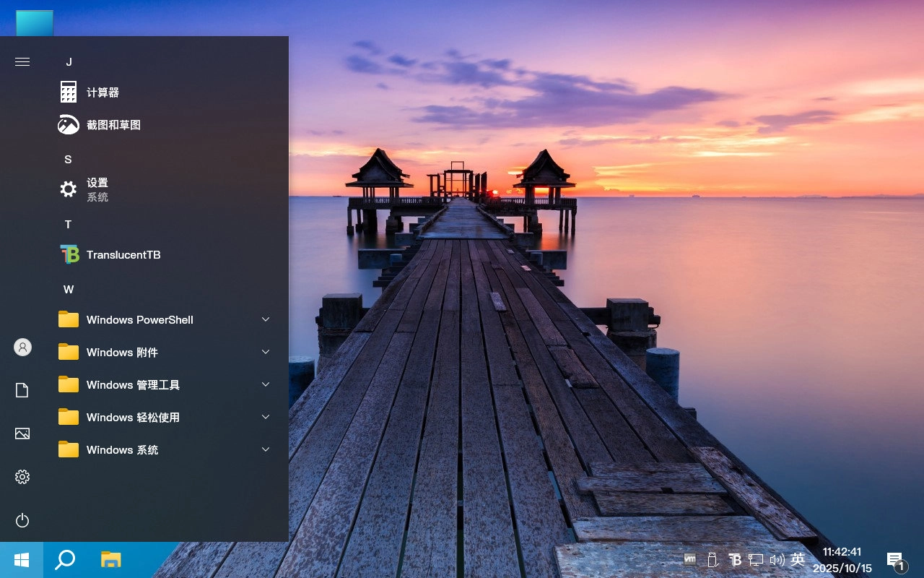The image size is (924, 578).
Task: Open the volume control speaker tray icon
Action: point(777,559)
